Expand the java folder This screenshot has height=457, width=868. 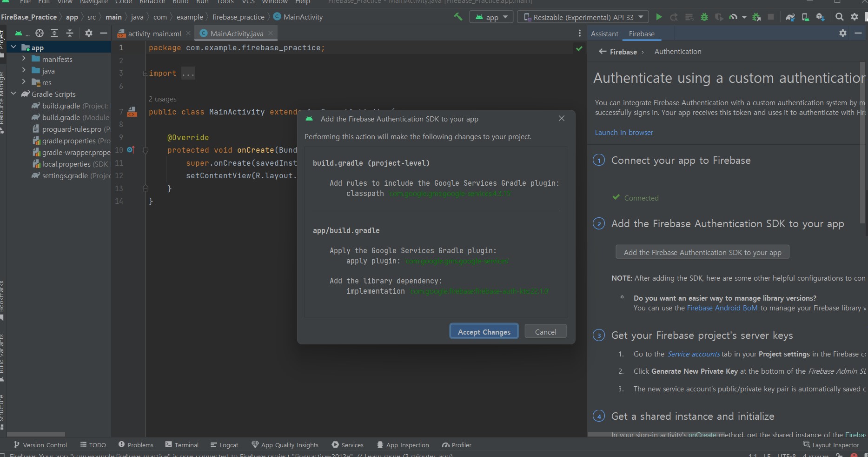coord(24,71)
